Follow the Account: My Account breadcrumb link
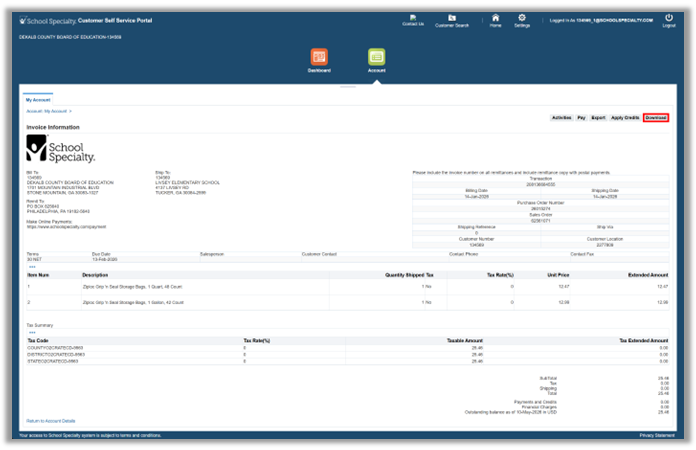 click(47, 111)
